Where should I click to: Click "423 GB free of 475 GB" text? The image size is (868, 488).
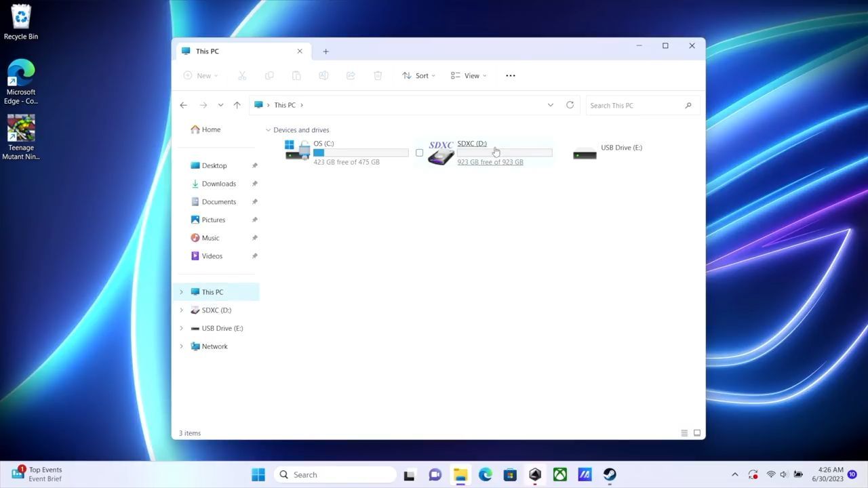[347, 162]
